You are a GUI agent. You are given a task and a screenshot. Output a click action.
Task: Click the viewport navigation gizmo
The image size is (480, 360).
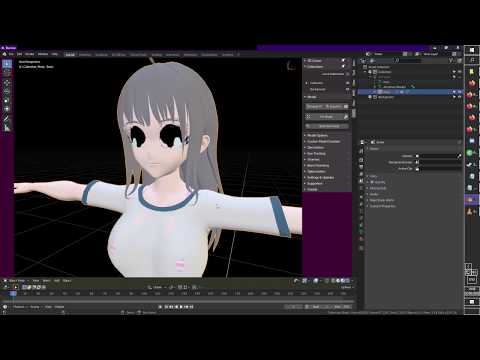[x=291, y=66]
